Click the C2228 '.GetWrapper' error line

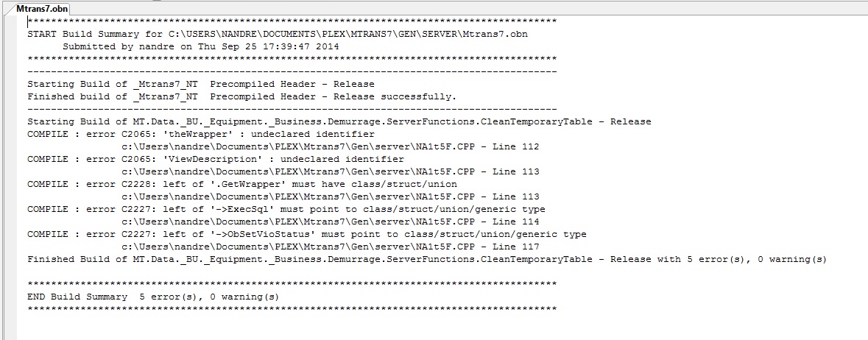coord(242,184)
